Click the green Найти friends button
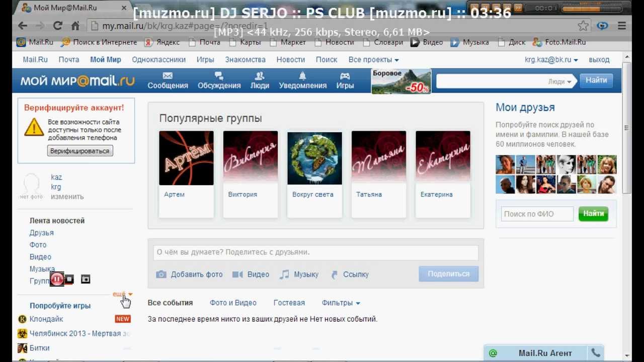Image resolution: width=644 pixels, height=362 pixels. 593,214
